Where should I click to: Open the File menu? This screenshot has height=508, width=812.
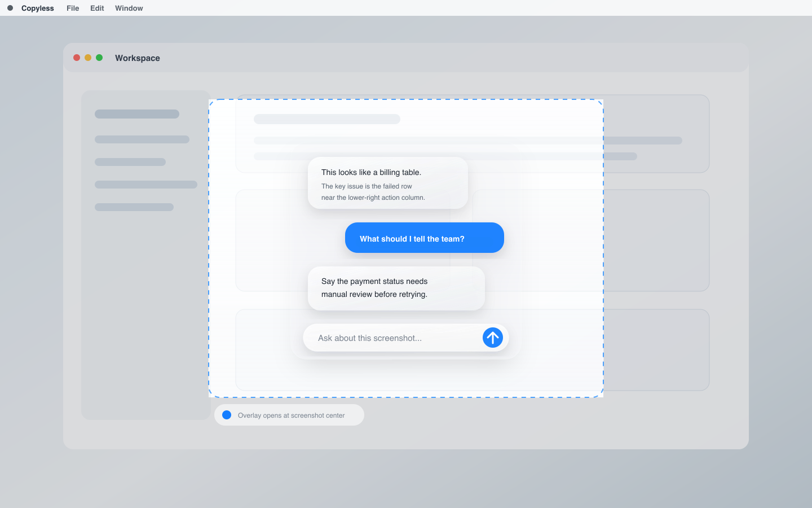tap(73, 8)
